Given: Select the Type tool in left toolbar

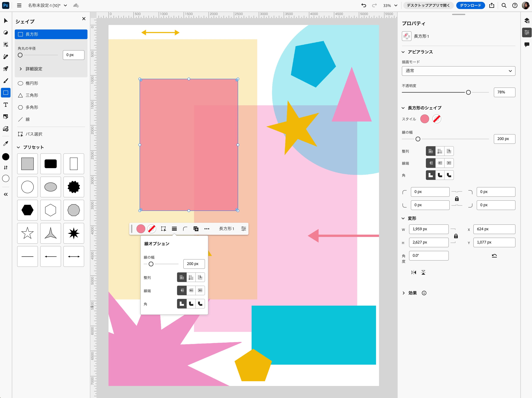Looking at the screenshot, I should tap(6, 105).
